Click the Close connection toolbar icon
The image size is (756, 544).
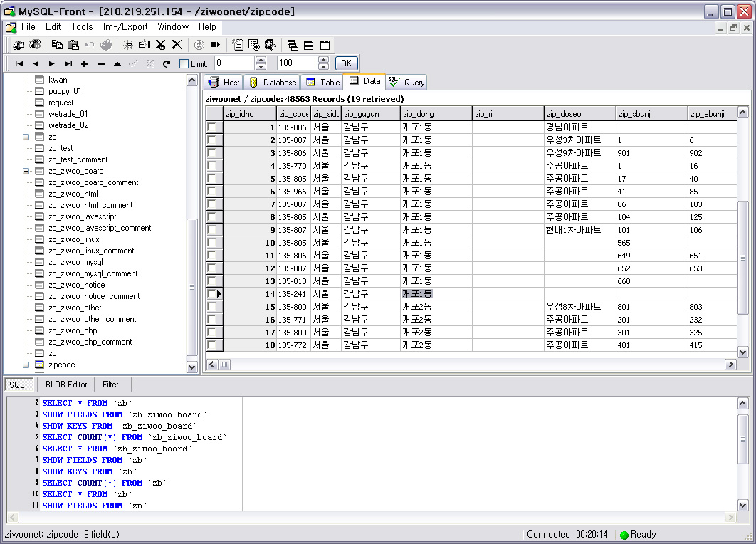(35, 45)
